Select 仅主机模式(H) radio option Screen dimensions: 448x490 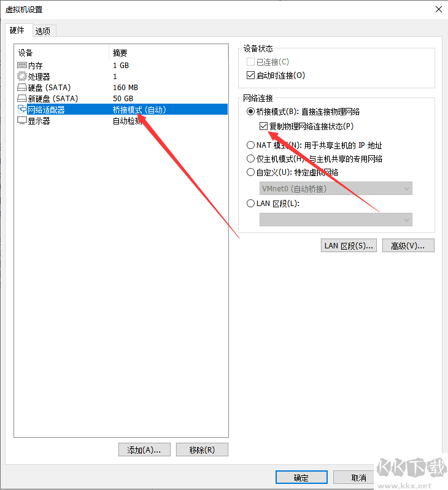[250, 159]
